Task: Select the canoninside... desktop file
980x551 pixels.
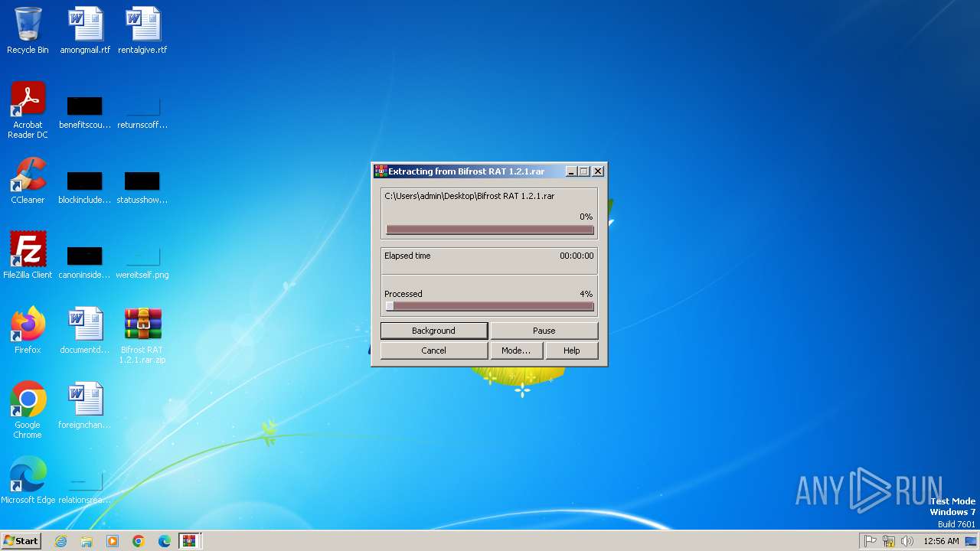Action: pyautogui.click(x=85, y=262)
